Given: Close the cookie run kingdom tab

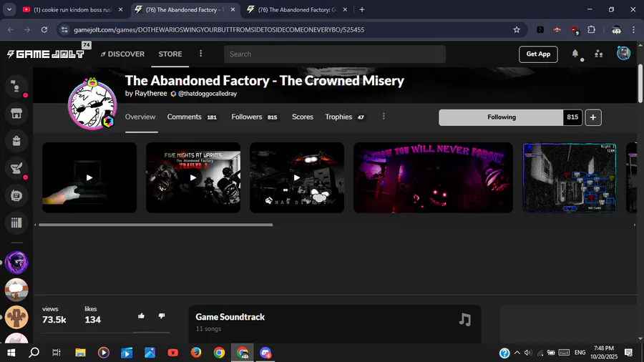Looking at the screenshot, I should pos(120,9).
